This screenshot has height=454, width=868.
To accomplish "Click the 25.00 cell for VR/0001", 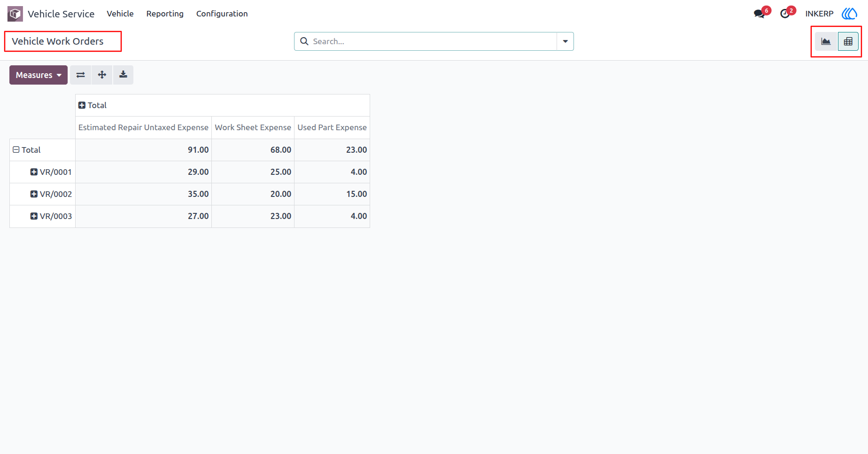I will (x=253, y=172).
